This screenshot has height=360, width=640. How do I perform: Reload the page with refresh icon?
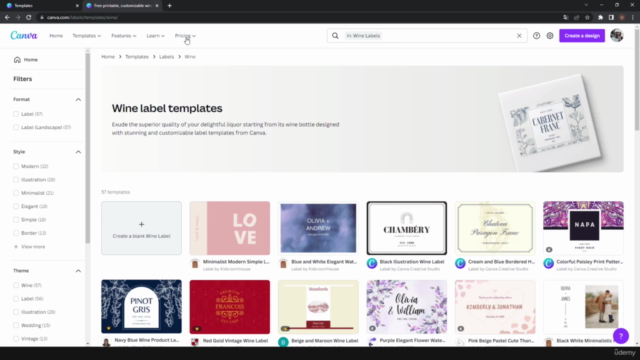[29, 18]
